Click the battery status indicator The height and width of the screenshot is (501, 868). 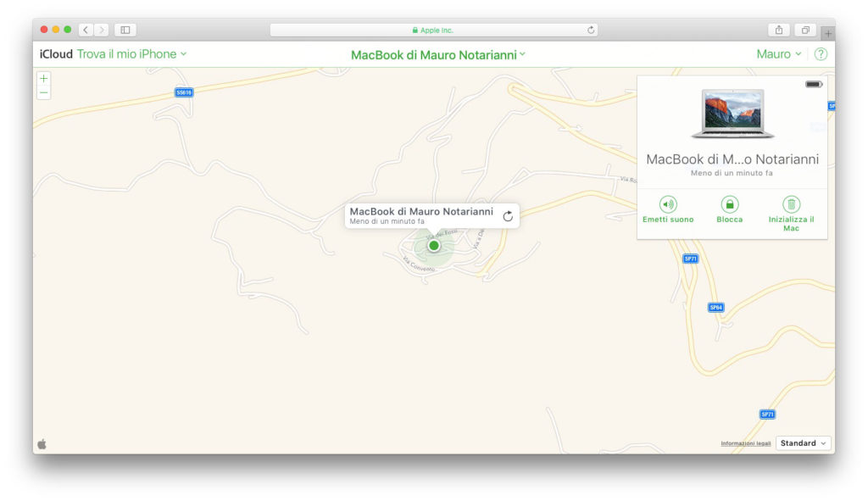(x=814, y=84)
